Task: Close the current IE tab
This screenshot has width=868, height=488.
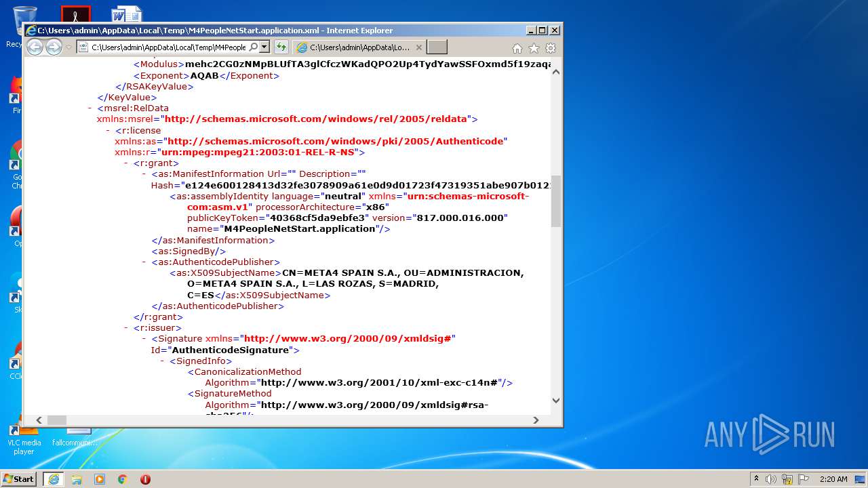Action: coord(418,47)
